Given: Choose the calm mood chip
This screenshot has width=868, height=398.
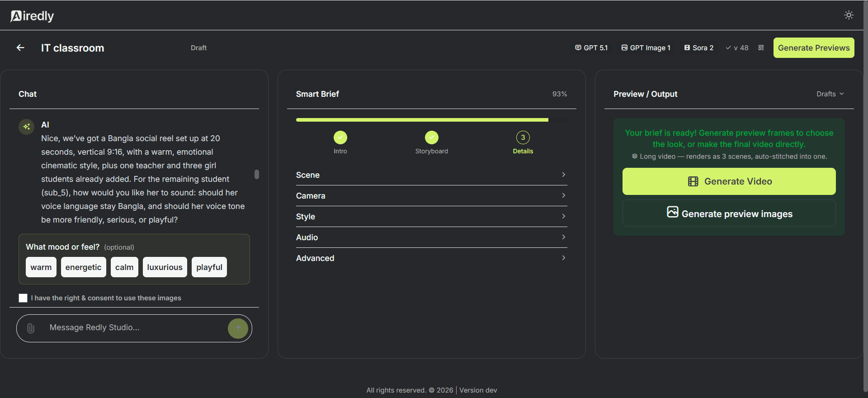Looking at the screenshot, I should (x=124, y=267).
